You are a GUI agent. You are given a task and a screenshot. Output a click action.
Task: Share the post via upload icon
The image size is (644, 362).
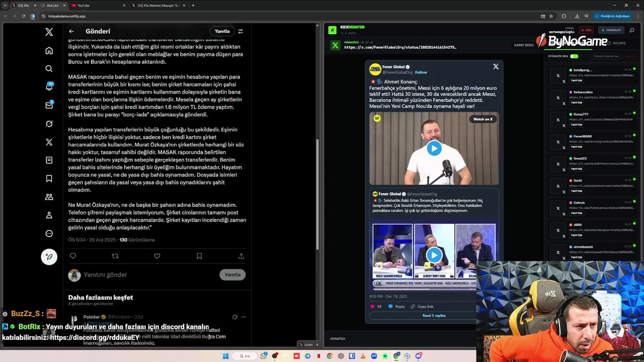click(x=242, y=256)
